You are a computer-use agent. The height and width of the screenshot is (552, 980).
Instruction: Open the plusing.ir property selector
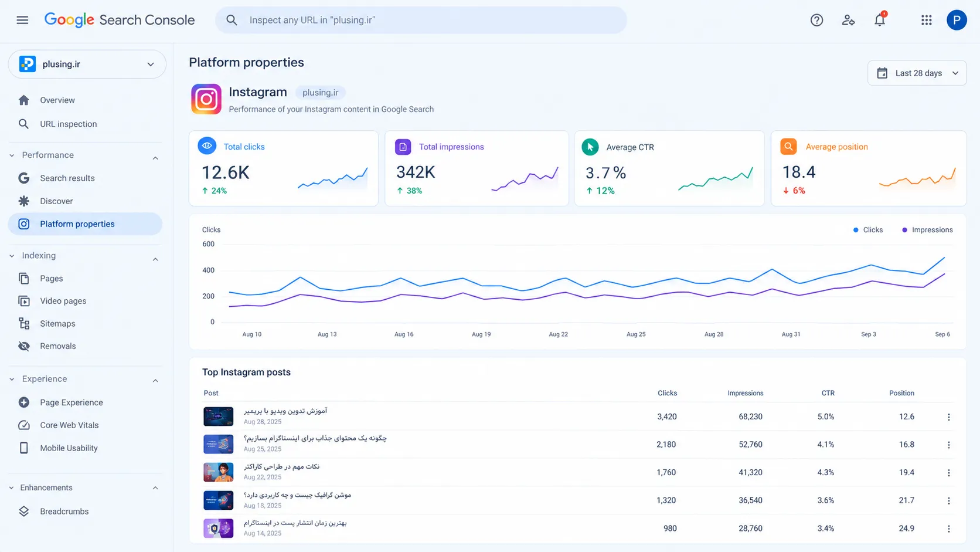click(x=87, y=64)
